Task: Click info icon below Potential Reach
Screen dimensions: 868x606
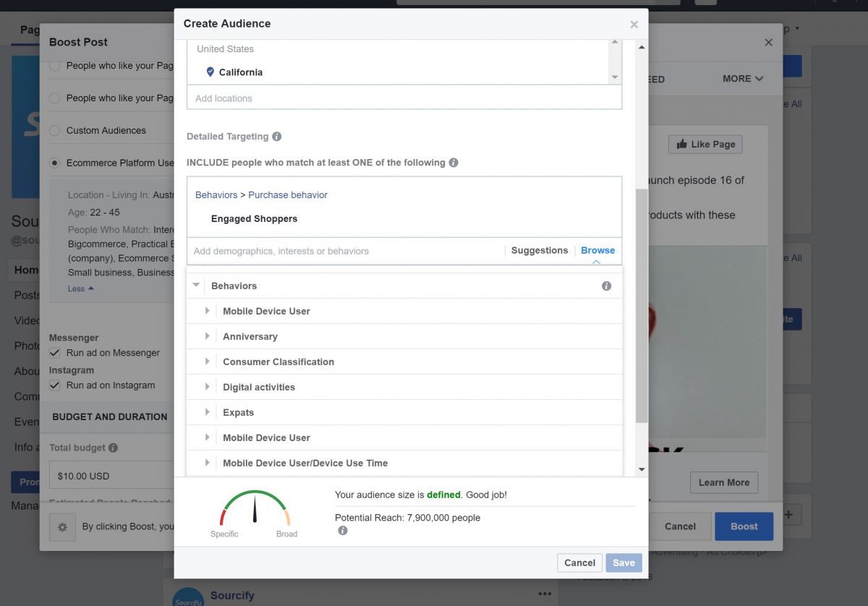Action: point(343,531)
